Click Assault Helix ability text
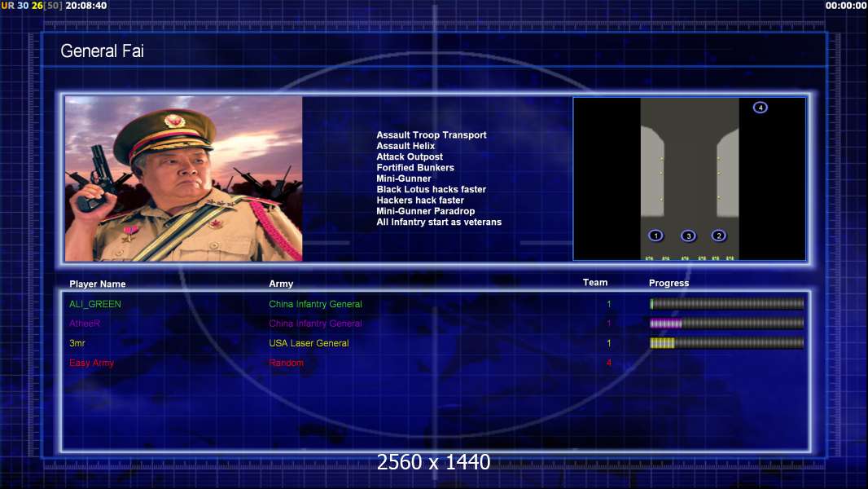 (x=406, y=146)
